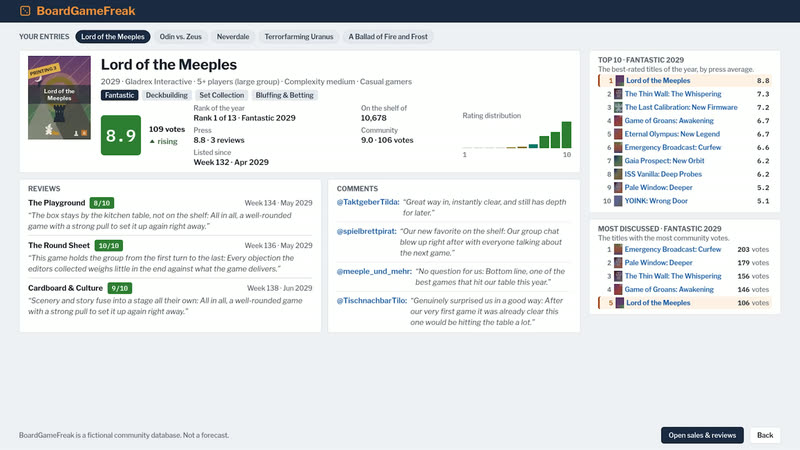Open Emergency Broadcast: Curfew in Most Discussed

coord(672,249)
